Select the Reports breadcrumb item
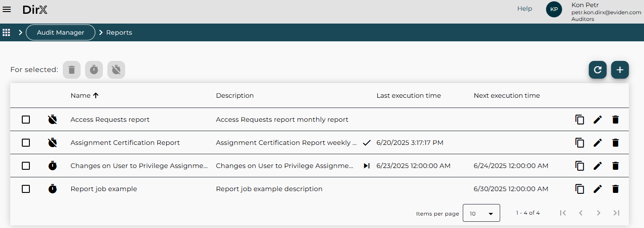This screenshot has height=228, width=644. [119, 32]
